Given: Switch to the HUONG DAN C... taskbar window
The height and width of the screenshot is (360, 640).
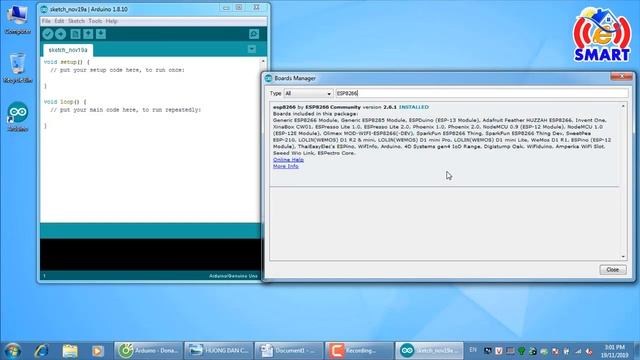Looking at the screenshot, I should coord(219,351).
